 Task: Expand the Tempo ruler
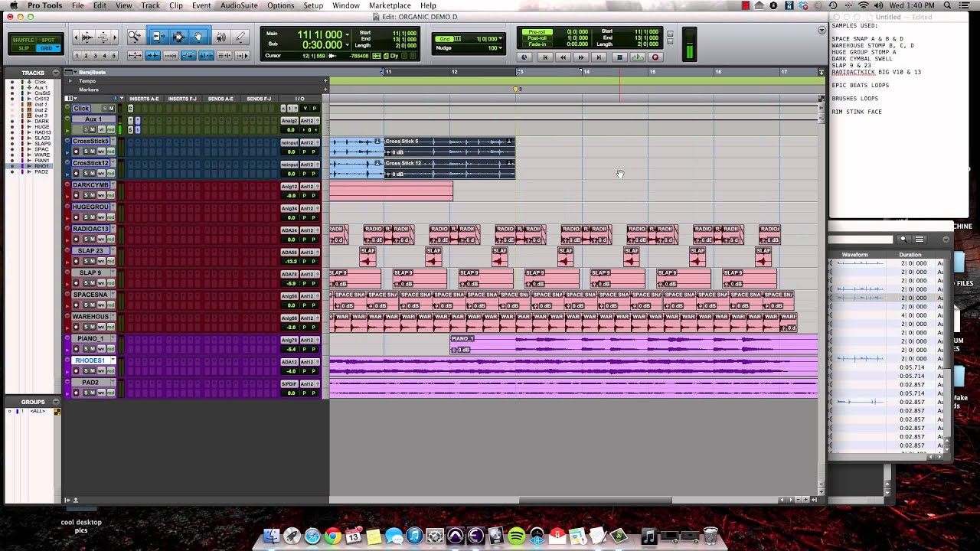[x=70, y=80]
